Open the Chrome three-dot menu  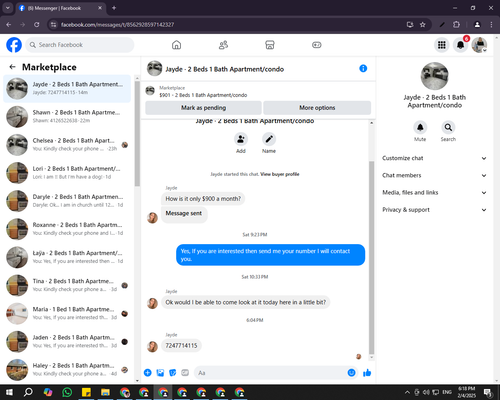pos(491,25)
